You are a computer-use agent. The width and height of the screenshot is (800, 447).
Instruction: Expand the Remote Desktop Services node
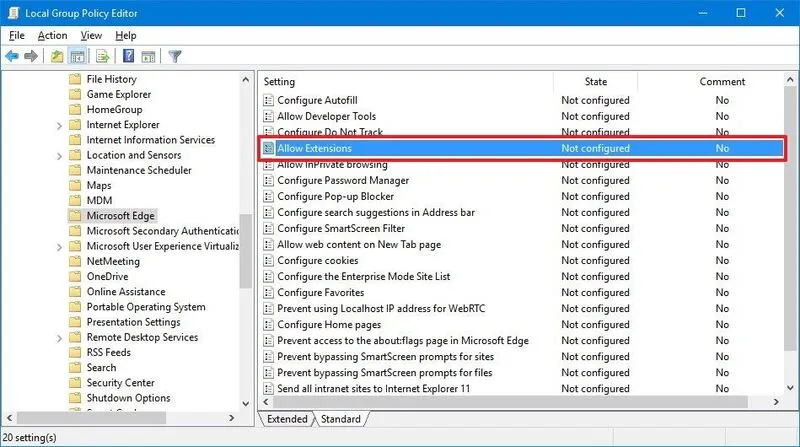tap(60, 338)
